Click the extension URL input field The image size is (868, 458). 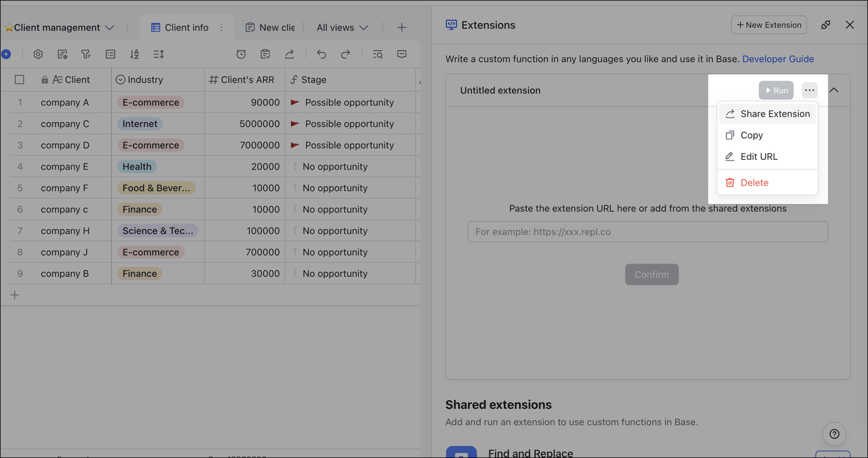(648, 232)
